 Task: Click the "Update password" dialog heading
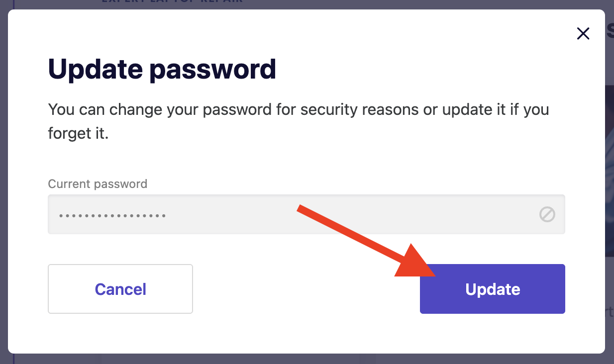pos(162,69)
